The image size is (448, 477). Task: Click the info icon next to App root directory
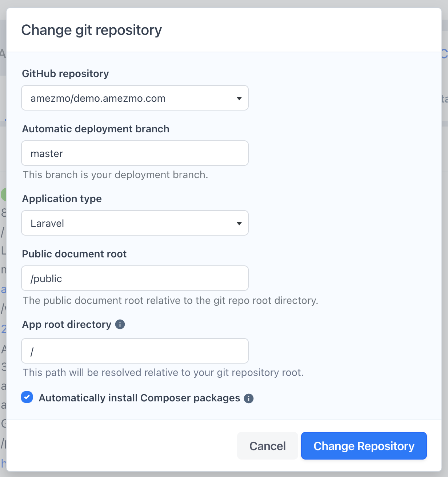[x=120, y=324]
